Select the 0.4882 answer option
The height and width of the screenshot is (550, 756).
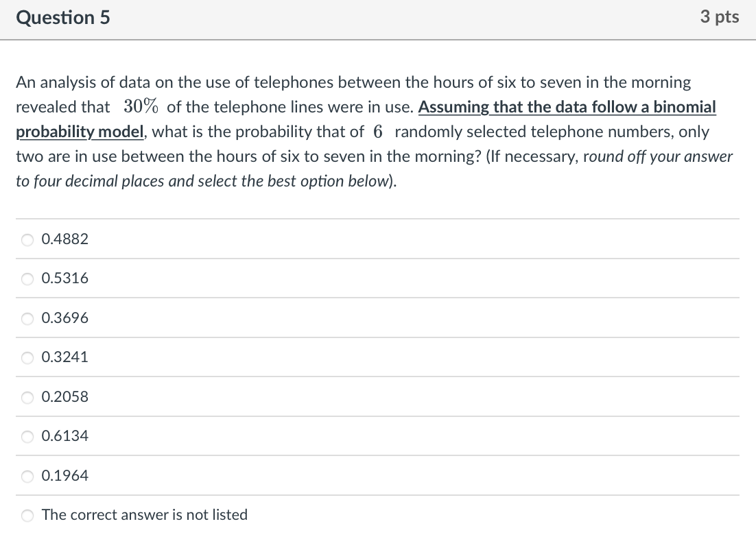pyautogui.click(x=64, y=239)
